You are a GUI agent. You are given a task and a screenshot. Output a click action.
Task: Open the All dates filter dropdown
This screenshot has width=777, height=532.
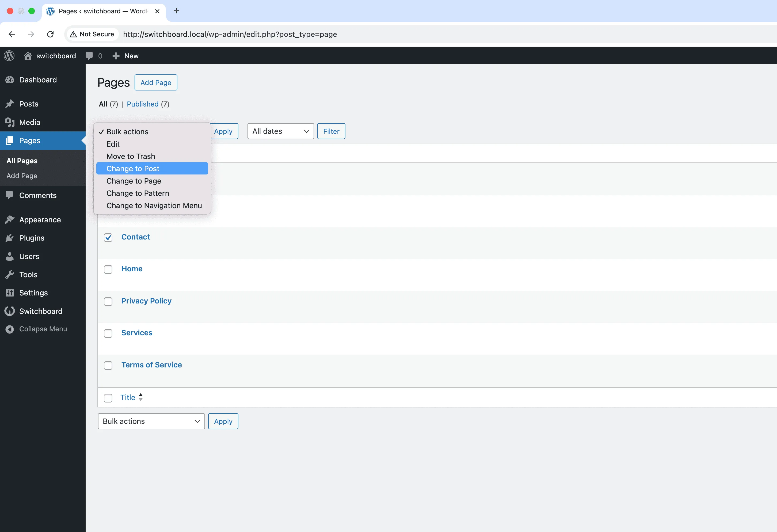[280, 131]
